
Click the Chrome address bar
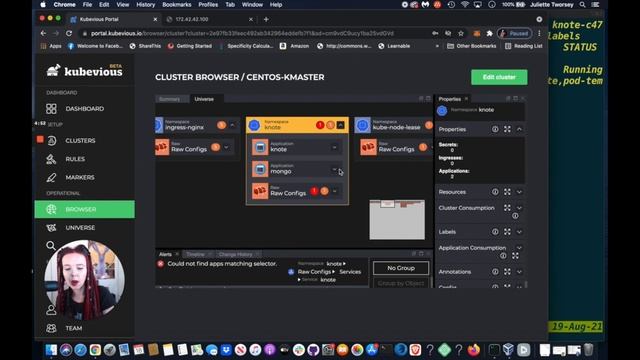253,33
